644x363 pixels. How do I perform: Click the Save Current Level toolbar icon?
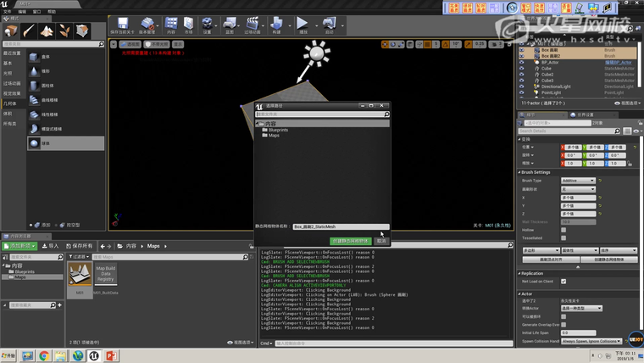pyautogui.click(x=124, y=24)
